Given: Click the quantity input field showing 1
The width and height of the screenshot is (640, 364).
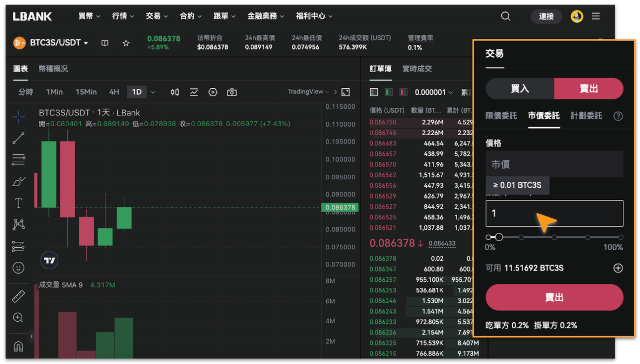Looking at the screenshot, I should tap(554, 213).
